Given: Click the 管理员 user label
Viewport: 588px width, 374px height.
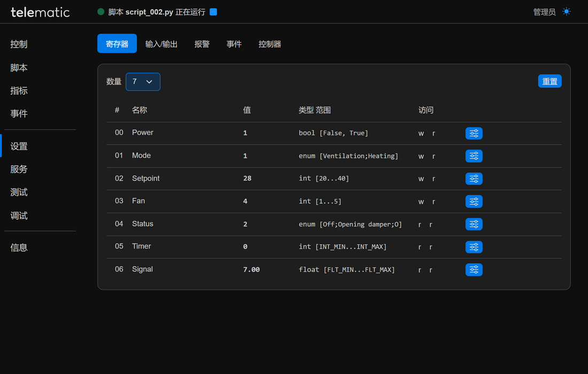Looking at the screenshot, I should (x=544, y=12).
